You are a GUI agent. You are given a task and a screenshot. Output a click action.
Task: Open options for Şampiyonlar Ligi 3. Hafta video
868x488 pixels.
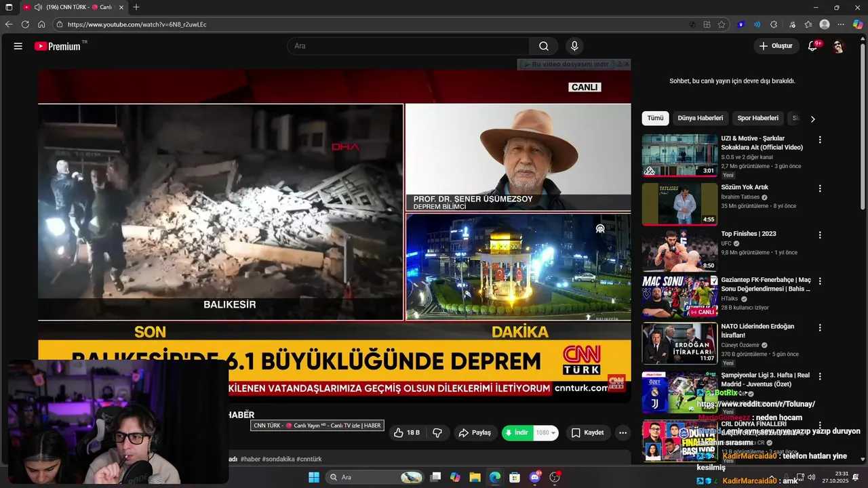pyautogui.click(x=820, y=376)
